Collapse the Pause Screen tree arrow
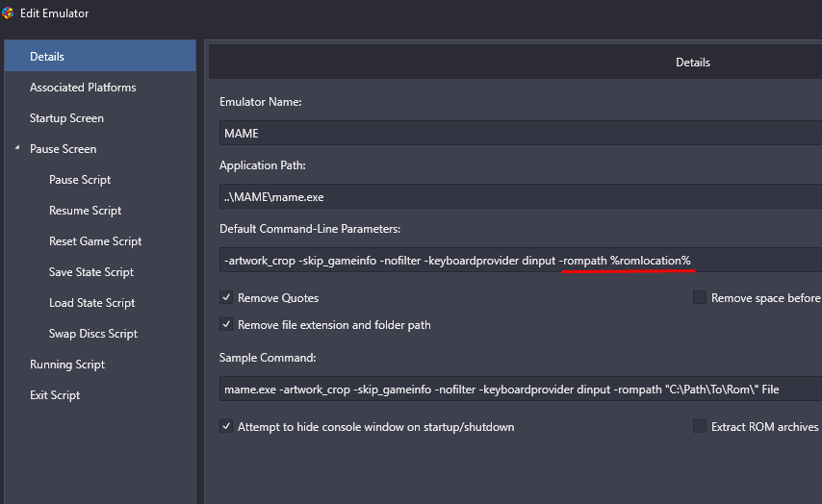The height and width of the screenshot is (504, 822). tap(17, 148)
